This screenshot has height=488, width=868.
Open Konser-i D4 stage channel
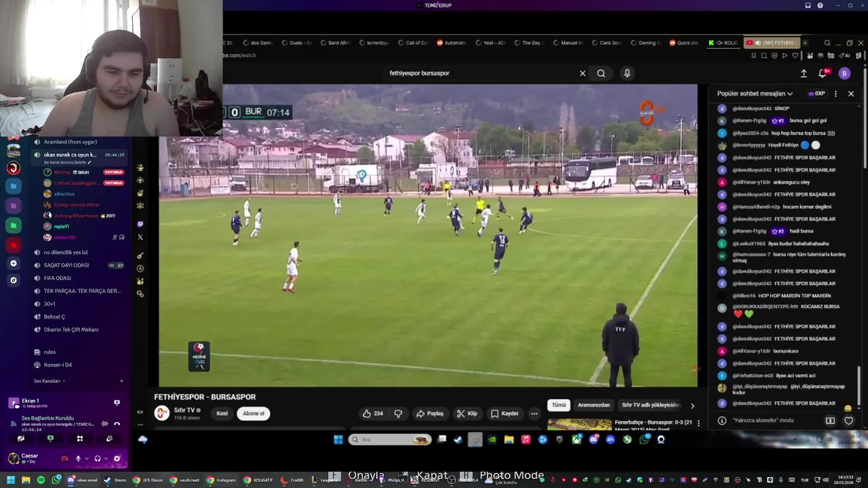[x=78, y=365]
